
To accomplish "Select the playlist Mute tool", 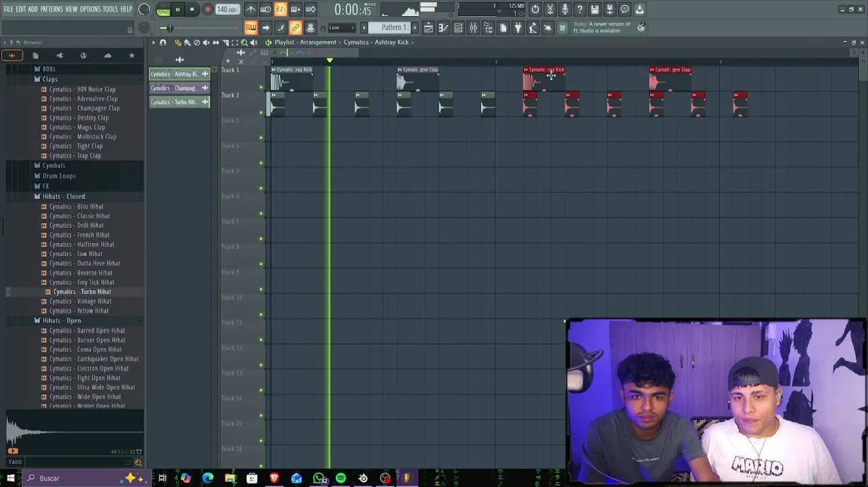I will point(206,42).
